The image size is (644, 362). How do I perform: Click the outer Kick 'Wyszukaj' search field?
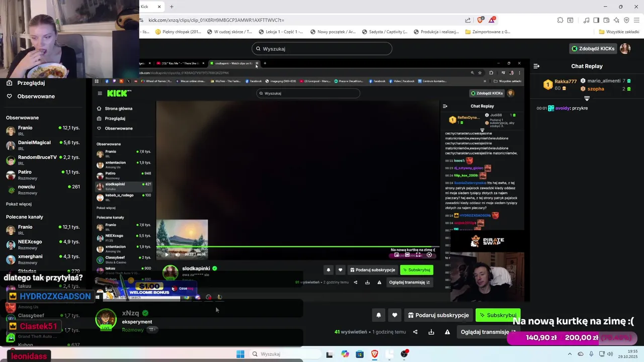[322, 49]
